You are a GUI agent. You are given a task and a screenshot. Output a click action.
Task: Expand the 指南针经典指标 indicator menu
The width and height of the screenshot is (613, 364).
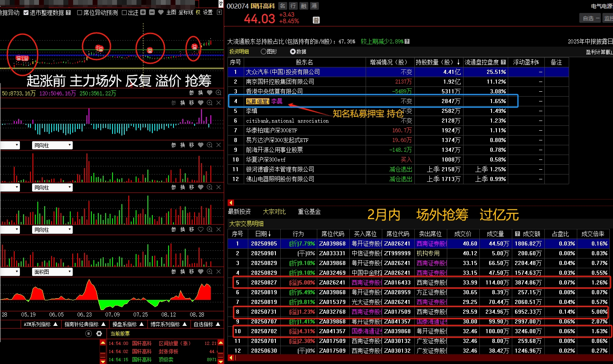(x=85, y=324)
